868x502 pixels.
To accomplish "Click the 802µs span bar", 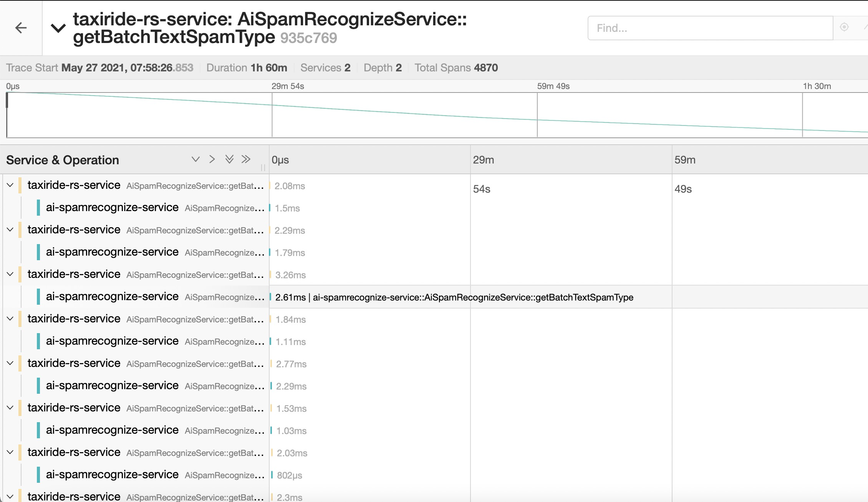I will click(x=272, y=475).
